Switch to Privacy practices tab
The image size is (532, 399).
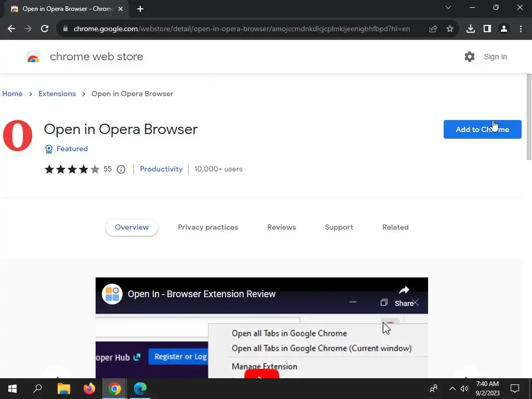pyautogui.click(x=208, y=228)
